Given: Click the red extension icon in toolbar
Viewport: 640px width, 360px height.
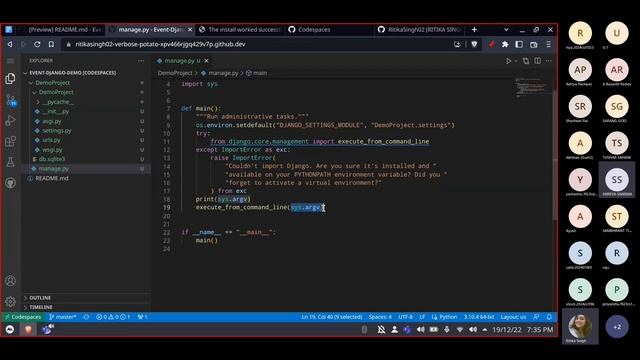Looking at the screenshot, I should coord(491,44).
